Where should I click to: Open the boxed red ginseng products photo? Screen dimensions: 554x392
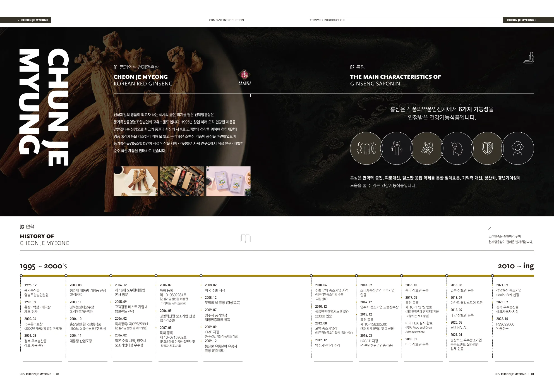(182, 181)
